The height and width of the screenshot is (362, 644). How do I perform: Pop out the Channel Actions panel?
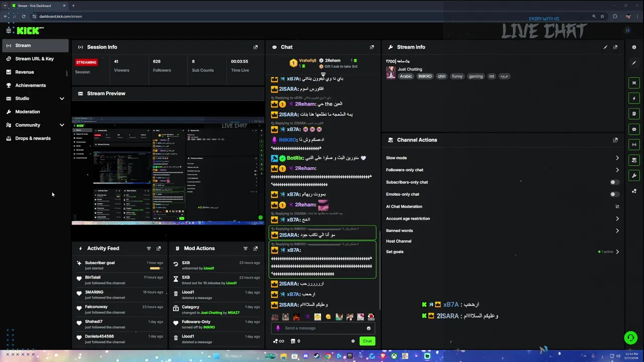tap(615, 140)
